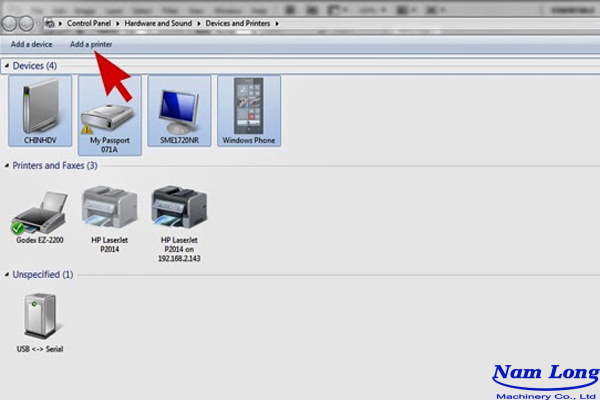Click the Control Panel icon in address bar
The height and width of the screenshot is (400, 600).
click(50, 22)
